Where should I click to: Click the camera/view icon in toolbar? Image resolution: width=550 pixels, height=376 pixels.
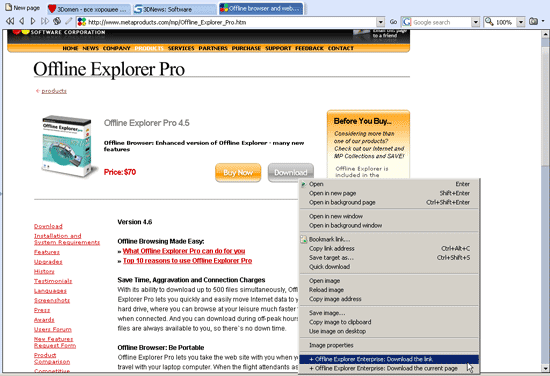tap(533, 22)
